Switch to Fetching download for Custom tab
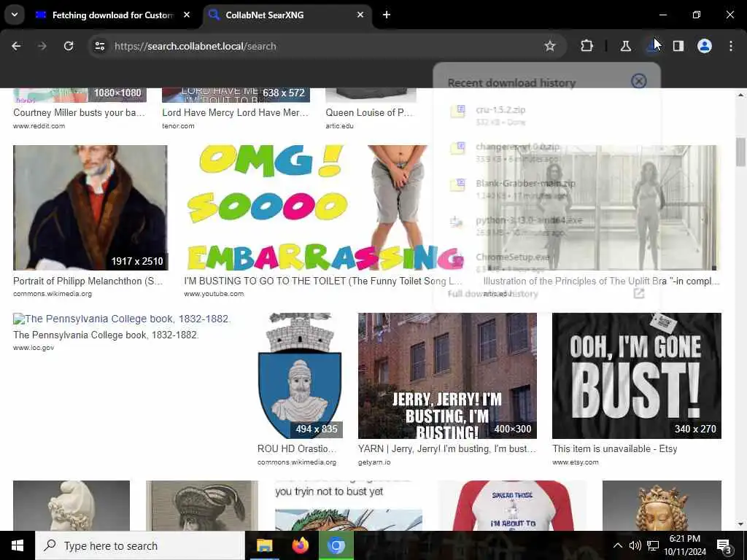Image resolution: width=747 pixels, height=560 pixels. coord(113,15)
